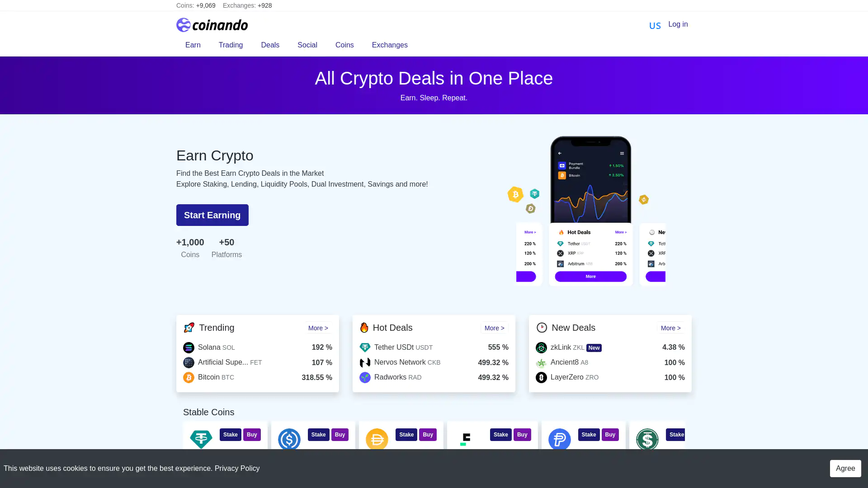Click the LayerZero coin icon
The image size is (868, 488).
point(541,377)
